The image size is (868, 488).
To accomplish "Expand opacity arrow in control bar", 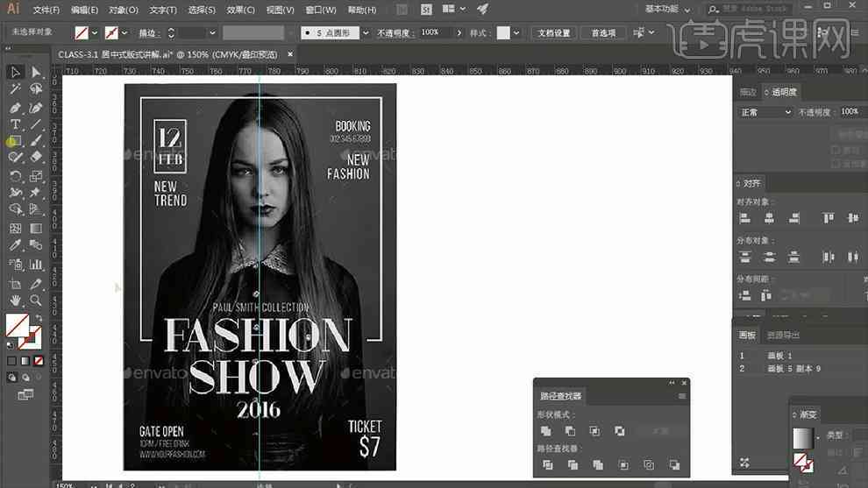I will pyautogui.click(x=459, y=32).
